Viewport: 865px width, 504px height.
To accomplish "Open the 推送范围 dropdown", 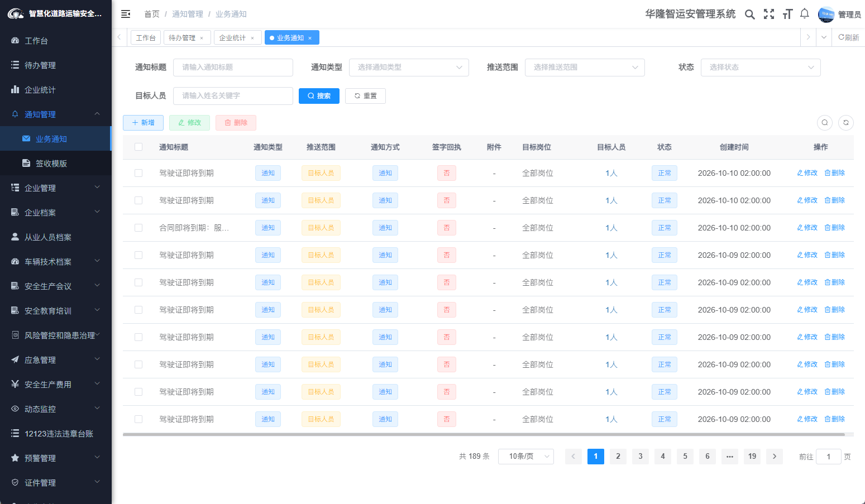I will click(x=585, y=68).
